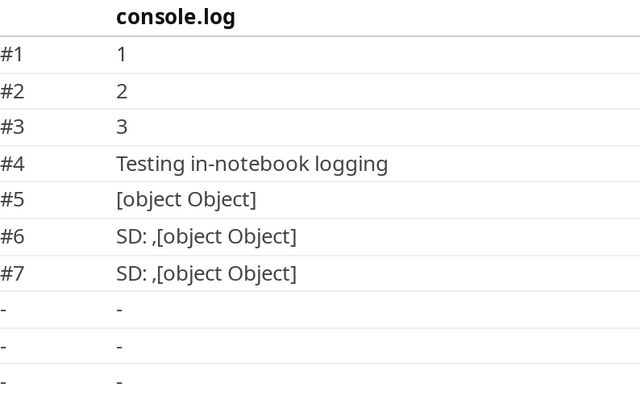Click the 'Testing in-notebook logging' entry
640x400 pixels.
click(x=252, y=164)
